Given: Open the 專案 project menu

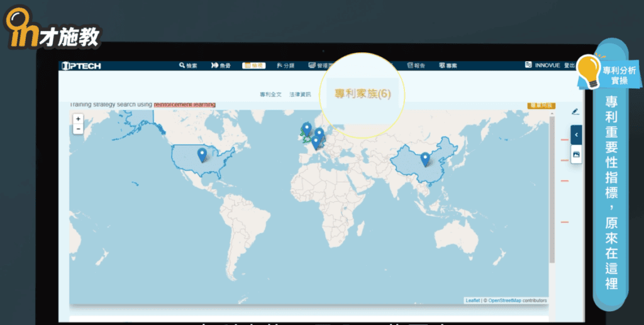Looking at the screenshot, I should point(448,66).
